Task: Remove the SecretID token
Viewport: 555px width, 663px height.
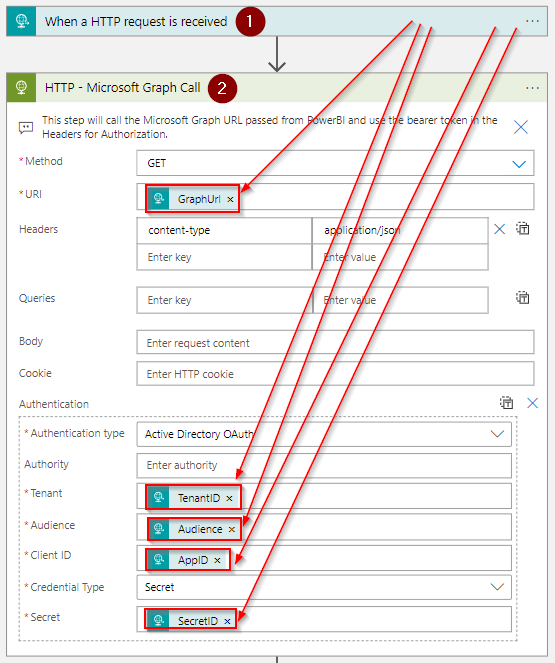Action: pyautogui.click(x=227, y=621)
